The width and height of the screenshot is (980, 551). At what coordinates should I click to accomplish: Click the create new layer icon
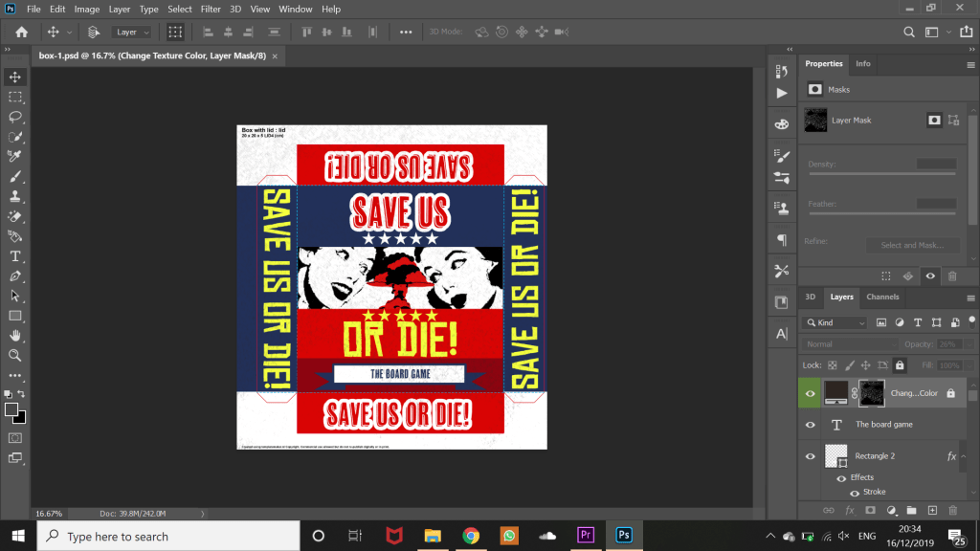tap(932, 511)
